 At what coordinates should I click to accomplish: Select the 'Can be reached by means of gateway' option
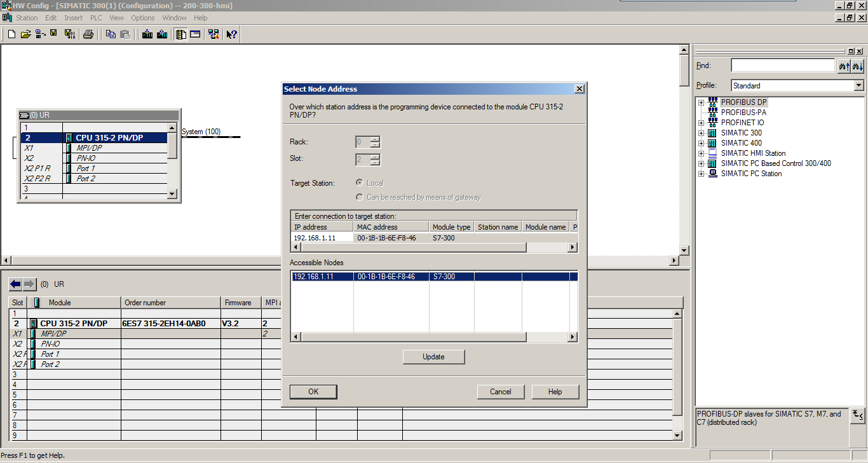pos(360,197)
